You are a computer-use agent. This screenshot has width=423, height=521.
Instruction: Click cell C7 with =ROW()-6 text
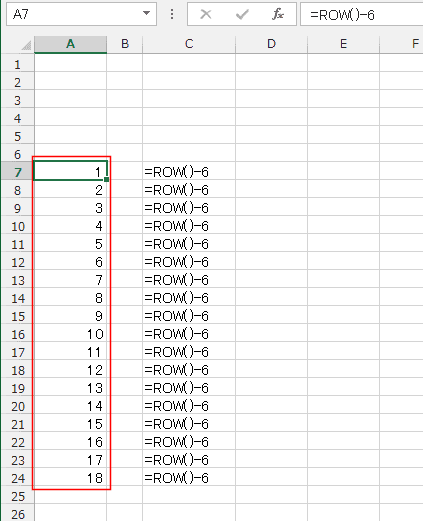[189, 172]
